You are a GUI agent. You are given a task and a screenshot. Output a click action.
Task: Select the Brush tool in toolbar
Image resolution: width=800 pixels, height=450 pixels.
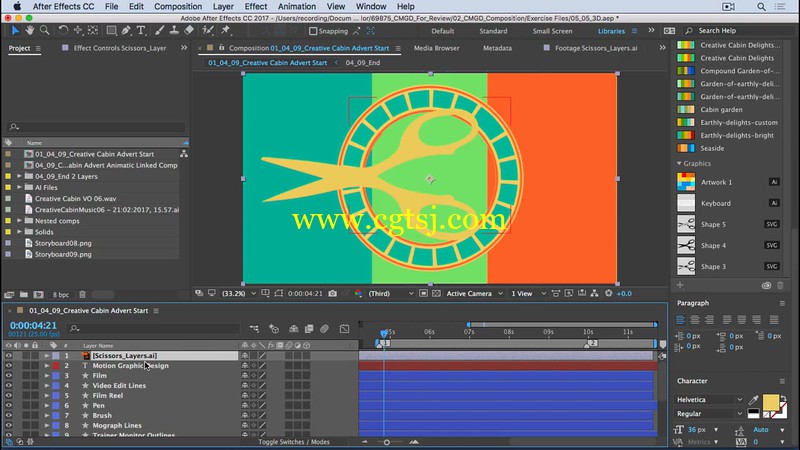pyautogui.click(x=160, y=31)
